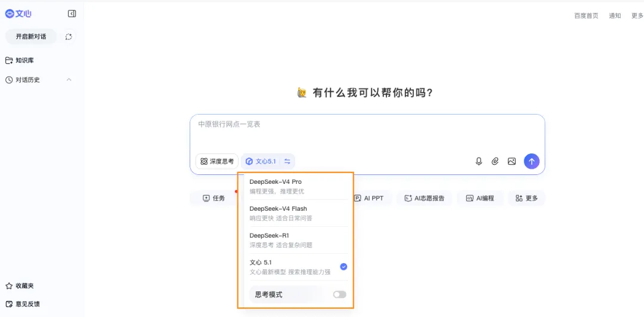Open 对话历史 in the sidebar
Screen dimensions: 644x317
point(23,80)
